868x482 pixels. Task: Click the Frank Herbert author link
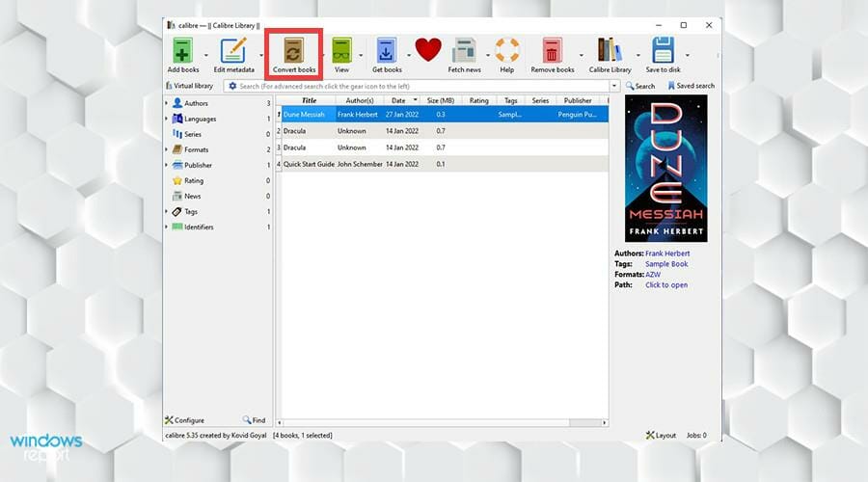667,253
